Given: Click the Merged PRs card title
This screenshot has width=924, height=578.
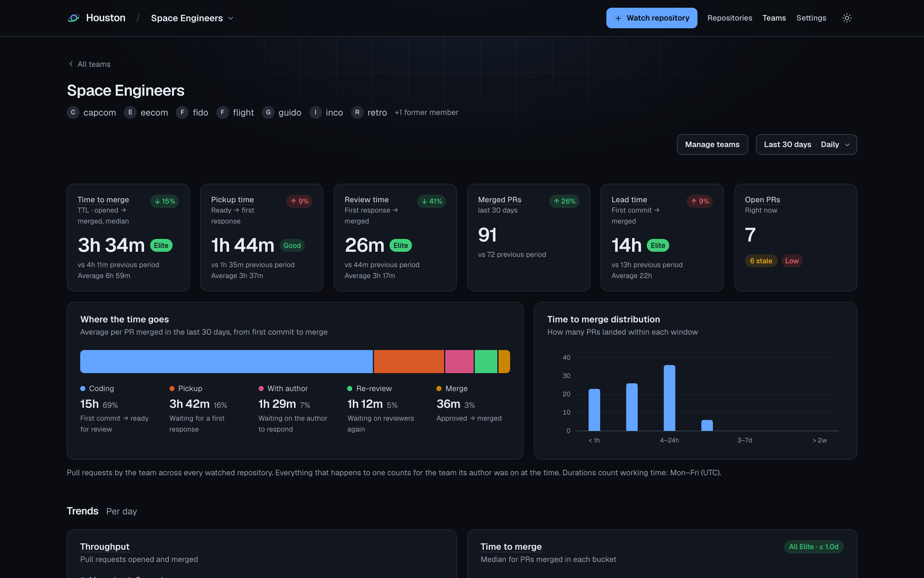Looking at the screenshot, I should [x=500, y=199].
